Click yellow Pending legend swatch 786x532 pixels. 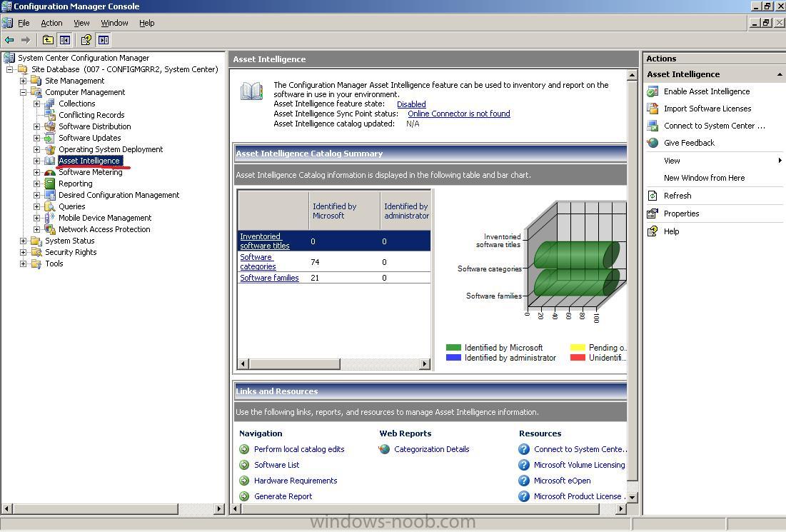[x=578, y=348]
